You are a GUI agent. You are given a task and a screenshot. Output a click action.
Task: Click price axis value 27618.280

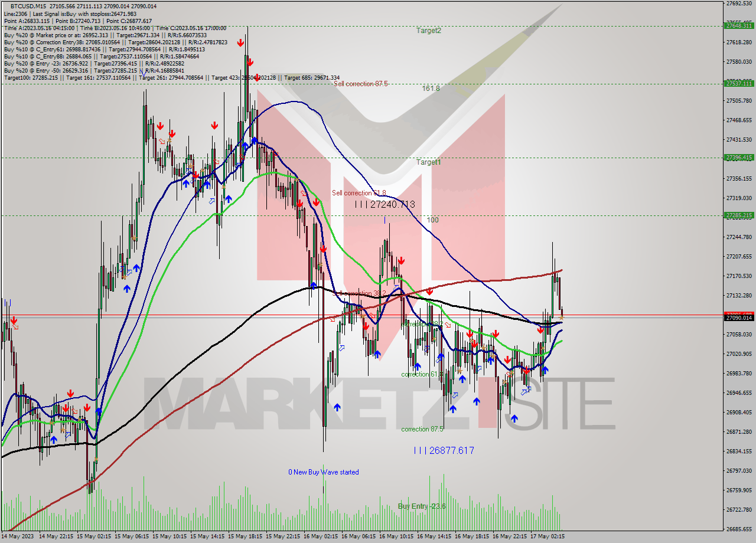(x=739, y=42)
